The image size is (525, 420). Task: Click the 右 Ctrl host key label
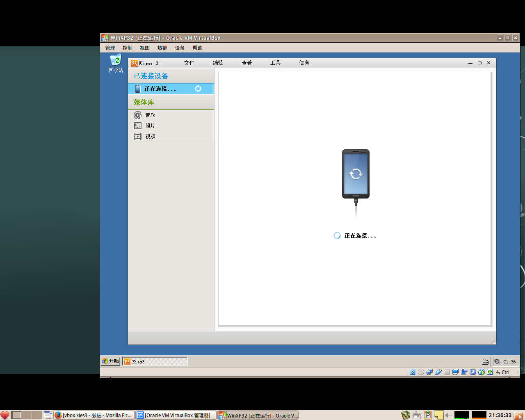(x=502, y=372)
